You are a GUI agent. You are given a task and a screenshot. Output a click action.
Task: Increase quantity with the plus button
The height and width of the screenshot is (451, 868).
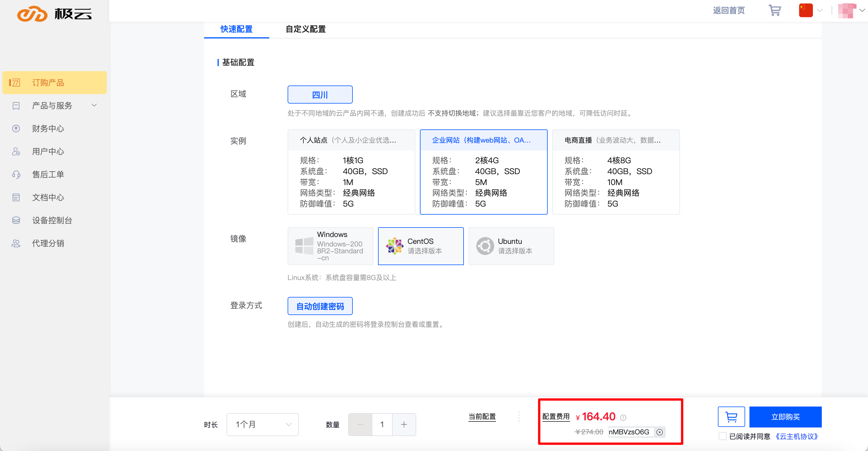[404, 424]
